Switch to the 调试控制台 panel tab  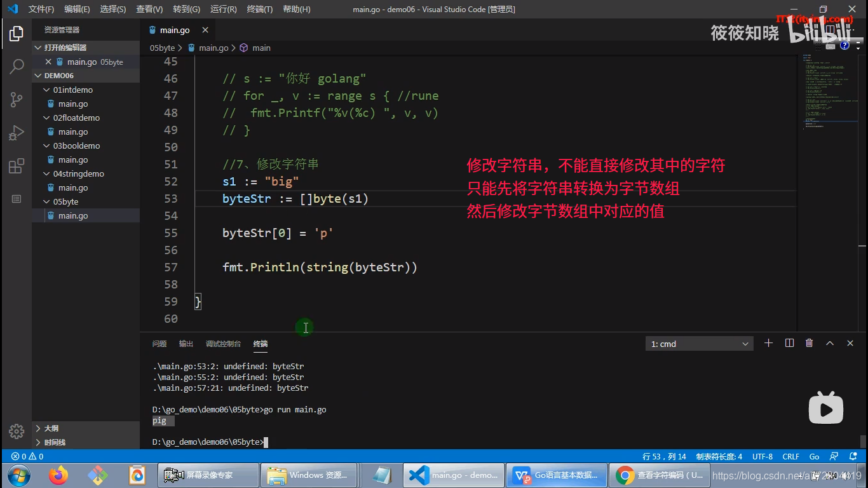click(223, 344)
